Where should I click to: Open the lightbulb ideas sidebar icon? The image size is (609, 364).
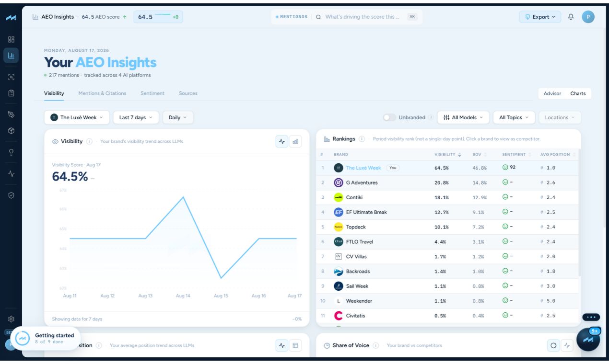11,152
